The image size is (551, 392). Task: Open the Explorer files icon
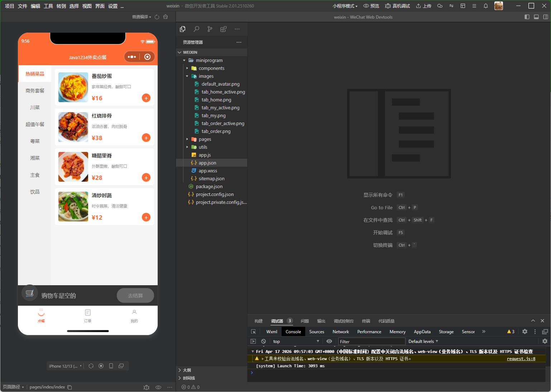[x=183, y=29]
